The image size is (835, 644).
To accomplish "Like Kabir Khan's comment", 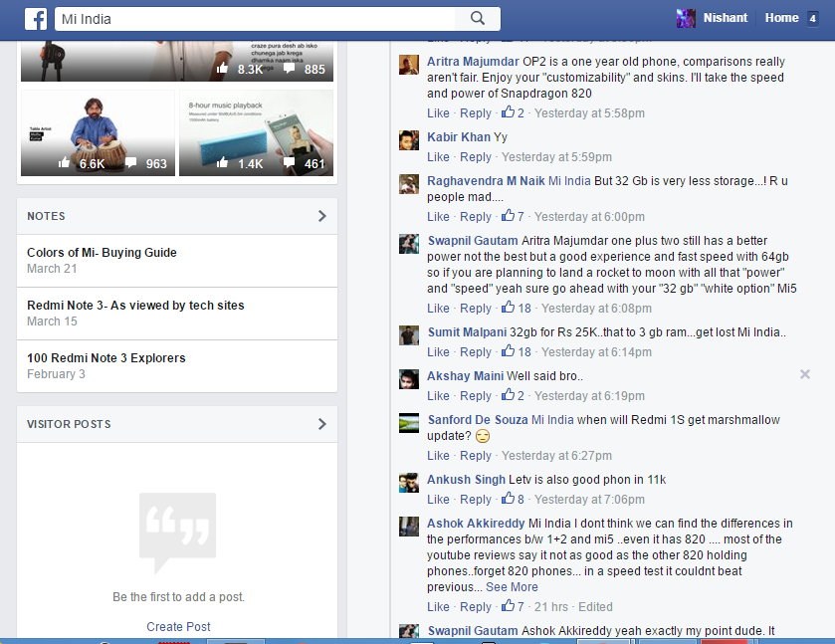I will pyautogui.click(x=438, y=157).
